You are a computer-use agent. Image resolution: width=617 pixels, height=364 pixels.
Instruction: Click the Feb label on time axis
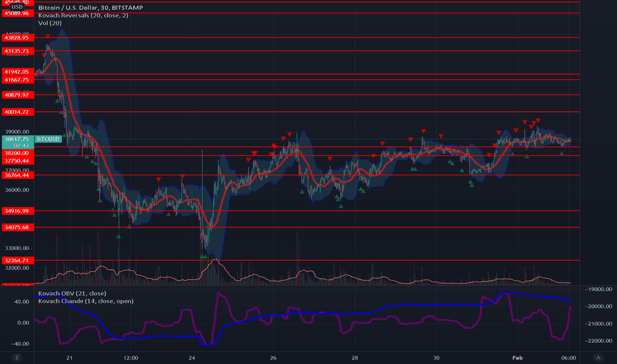pos(518,357)
